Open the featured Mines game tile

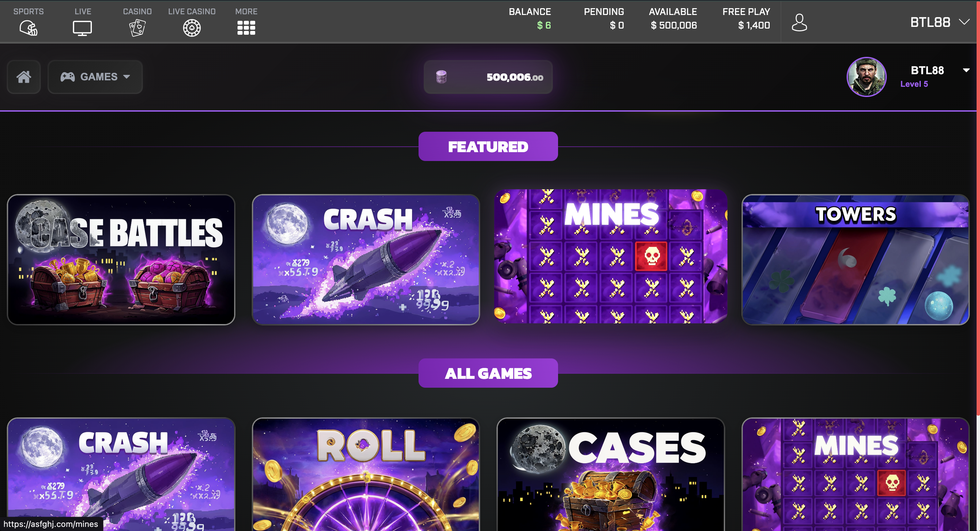[610, 256]
